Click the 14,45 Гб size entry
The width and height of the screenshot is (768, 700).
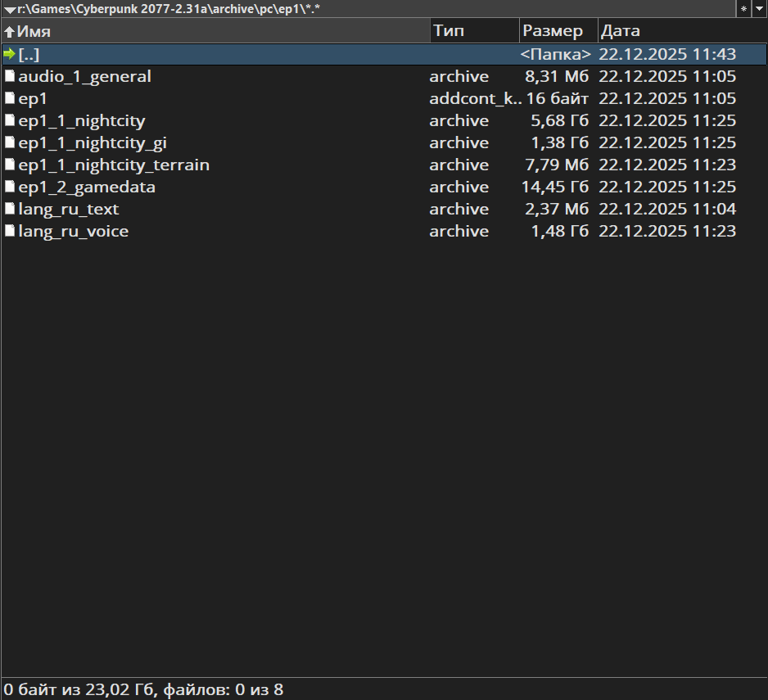(x=555, y=187)
